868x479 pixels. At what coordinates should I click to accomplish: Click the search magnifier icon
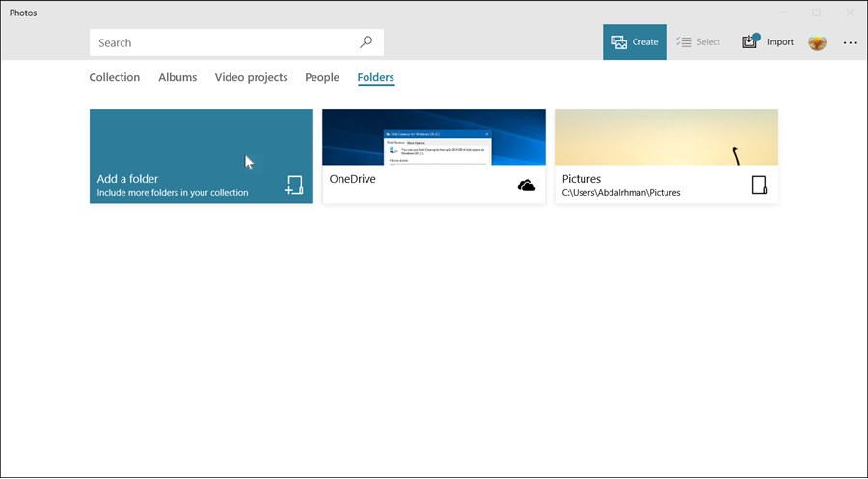366,42
